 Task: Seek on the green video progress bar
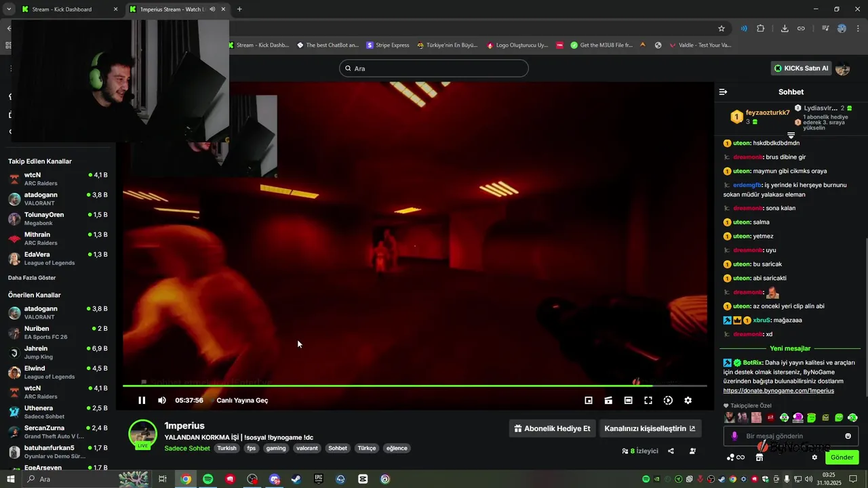pyautogui.click(x=414, y=386)
